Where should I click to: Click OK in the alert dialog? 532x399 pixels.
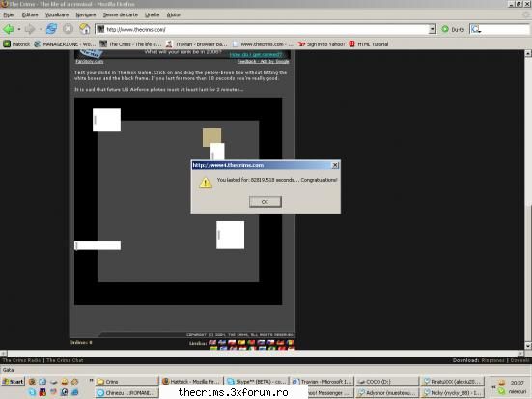tap(265, 202)
